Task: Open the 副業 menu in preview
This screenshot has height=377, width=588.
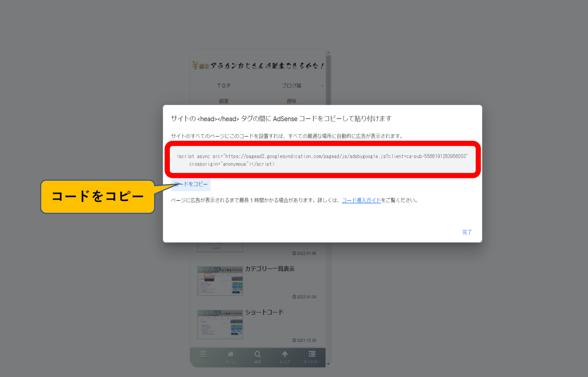Action: point(224,101)
